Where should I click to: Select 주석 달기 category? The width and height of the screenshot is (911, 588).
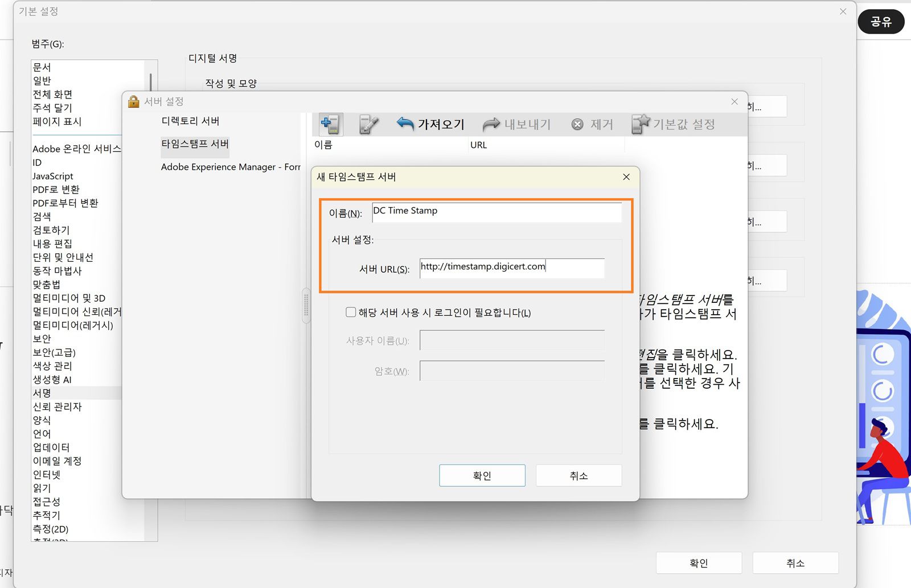(x=52, y=108)
